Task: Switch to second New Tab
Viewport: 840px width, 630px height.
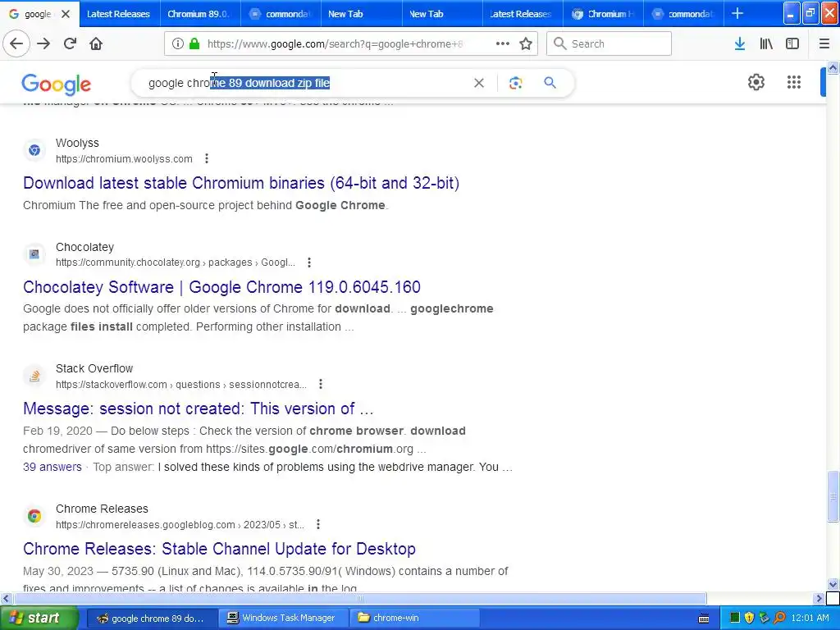Action: 441,14
